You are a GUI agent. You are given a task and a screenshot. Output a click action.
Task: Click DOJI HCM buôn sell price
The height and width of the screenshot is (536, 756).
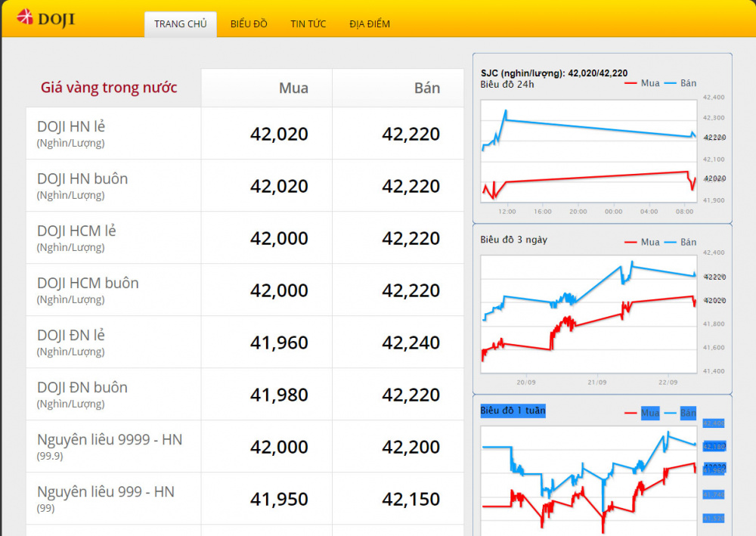[x=411, y=290]
